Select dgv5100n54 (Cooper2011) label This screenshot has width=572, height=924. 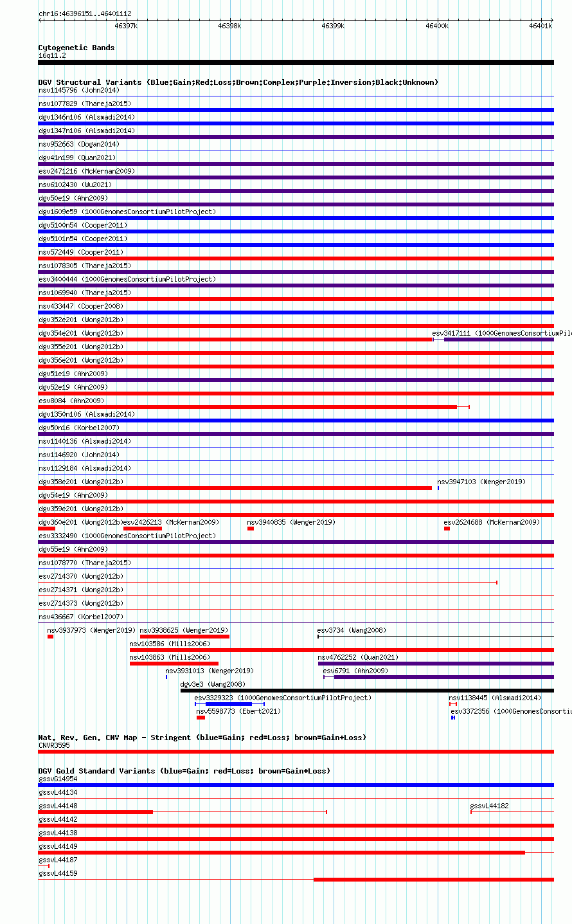coord(83,226)
